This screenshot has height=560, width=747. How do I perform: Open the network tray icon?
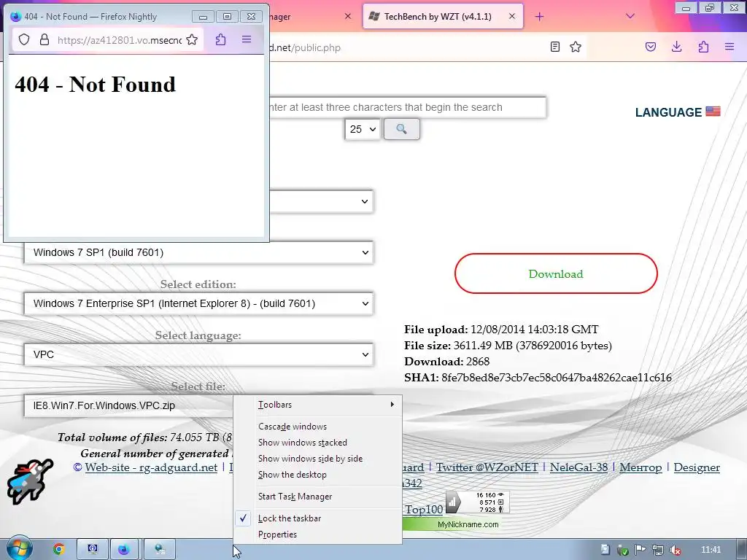[658, 550]
